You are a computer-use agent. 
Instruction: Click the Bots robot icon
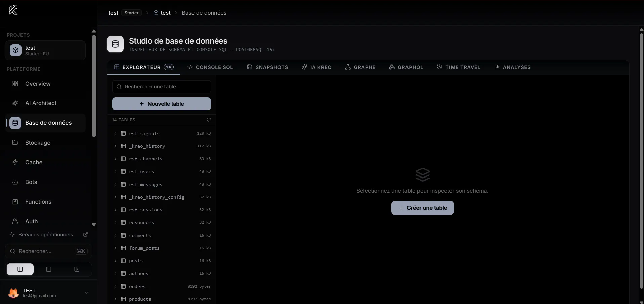pos(15,182)
